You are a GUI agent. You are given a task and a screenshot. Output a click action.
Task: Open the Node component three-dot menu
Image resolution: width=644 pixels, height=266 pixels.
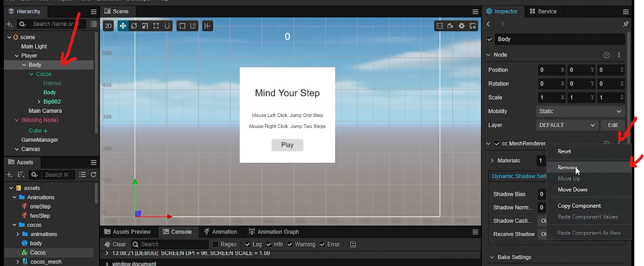619,55
